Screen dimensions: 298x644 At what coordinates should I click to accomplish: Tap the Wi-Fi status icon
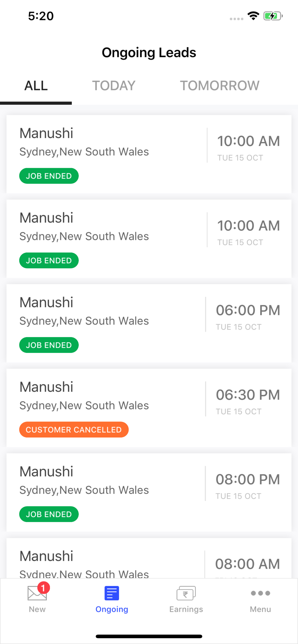253,16
